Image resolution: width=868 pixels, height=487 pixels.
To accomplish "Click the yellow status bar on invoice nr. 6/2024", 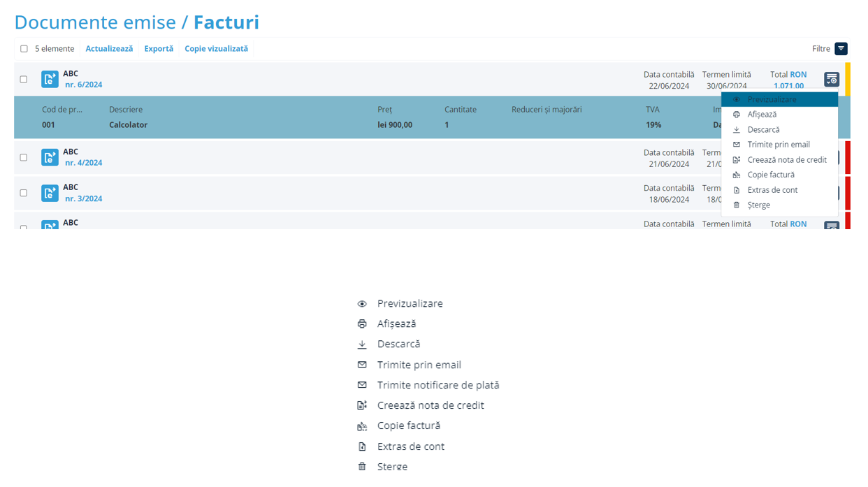I will pyautogui.click(x=848, y=79).
